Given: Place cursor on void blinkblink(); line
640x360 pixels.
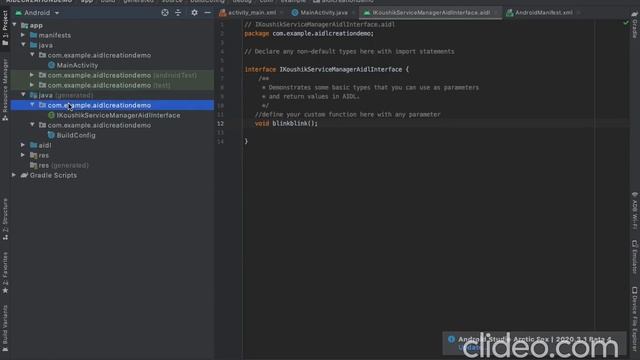Looking at the screenshot, I should tap(286, 123).
